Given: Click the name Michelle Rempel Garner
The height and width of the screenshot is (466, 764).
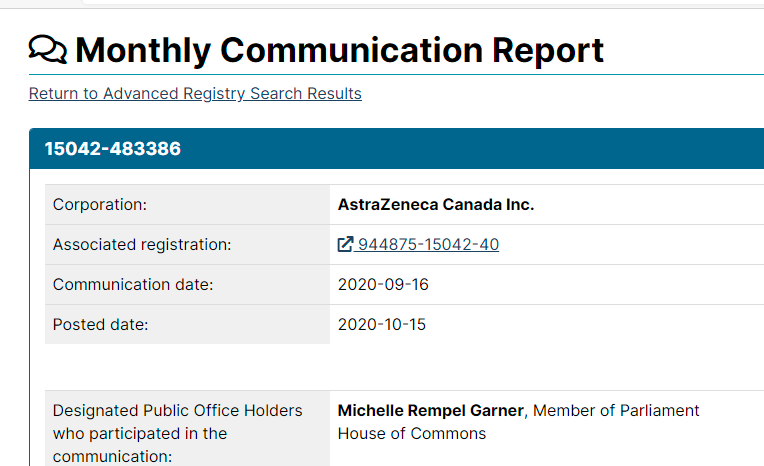Looking at the screenshot, I should point(431,411).
